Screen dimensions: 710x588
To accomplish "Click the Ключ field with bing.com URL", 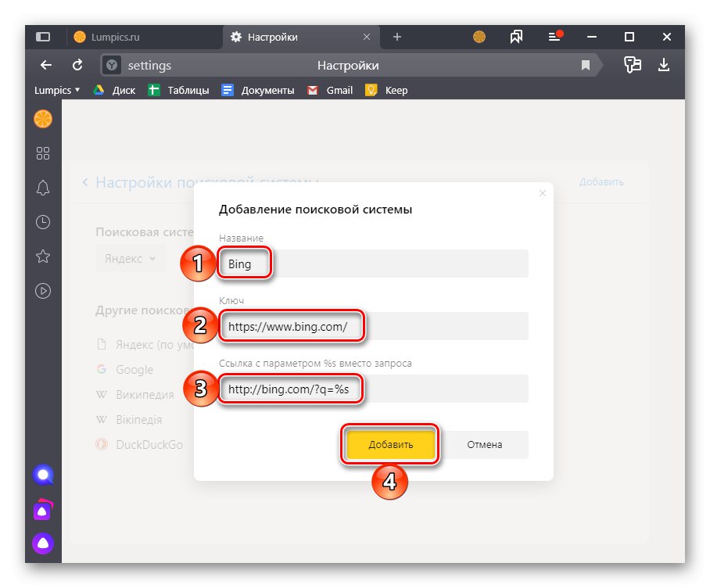I will 374,326.
